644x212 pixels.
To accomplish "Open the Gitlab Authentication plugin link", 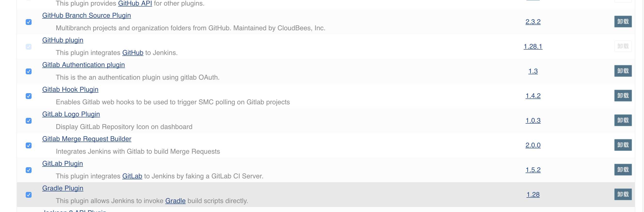I will click(x=83, y=65).
